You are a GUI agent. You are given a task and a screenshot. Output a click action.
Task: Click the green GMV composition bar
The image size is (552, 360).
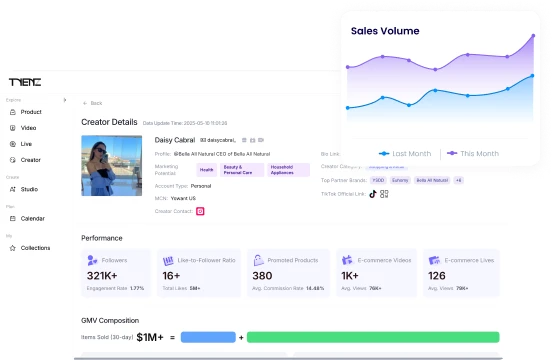click(x=373, y=337)
